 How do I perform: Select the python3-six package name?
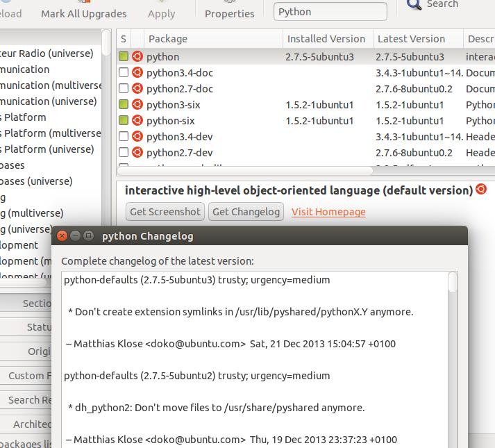pos(174,105)
